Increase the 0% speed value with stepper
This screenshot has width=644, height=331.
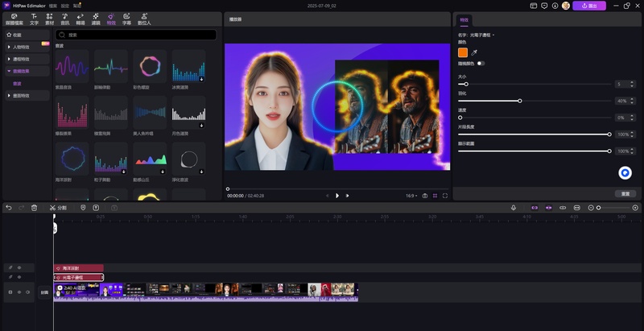[632, 116]
